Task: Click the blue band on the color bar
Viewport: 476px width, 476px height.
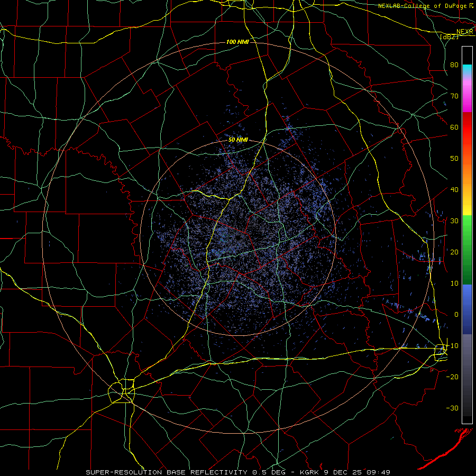Action: click(467, 309)
